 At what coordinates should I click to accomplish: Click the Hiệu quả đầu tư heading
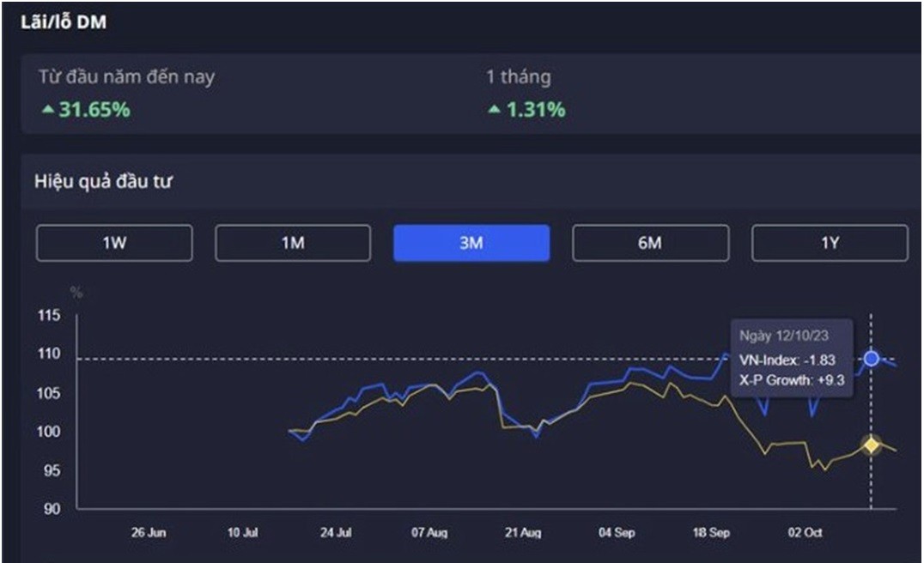[103, 181]
